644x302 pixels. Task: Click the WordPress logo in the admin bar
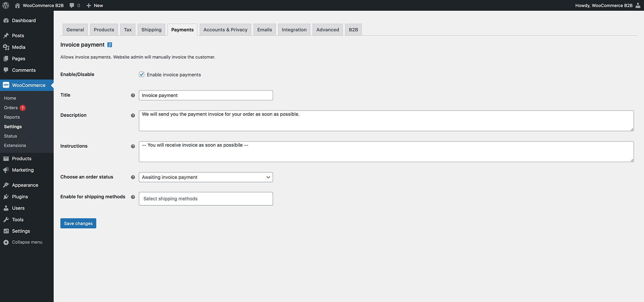coord(6,5)
